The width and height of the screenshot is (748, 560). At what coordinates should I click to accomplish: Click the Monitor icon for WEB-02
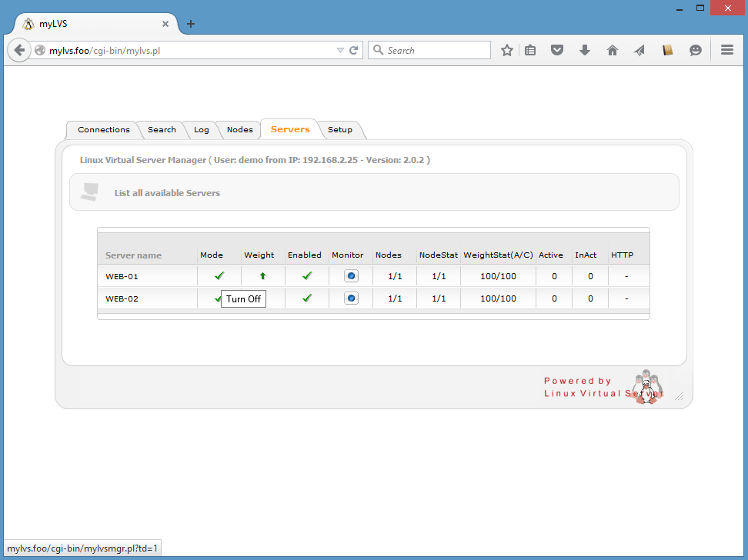(351, 298)
